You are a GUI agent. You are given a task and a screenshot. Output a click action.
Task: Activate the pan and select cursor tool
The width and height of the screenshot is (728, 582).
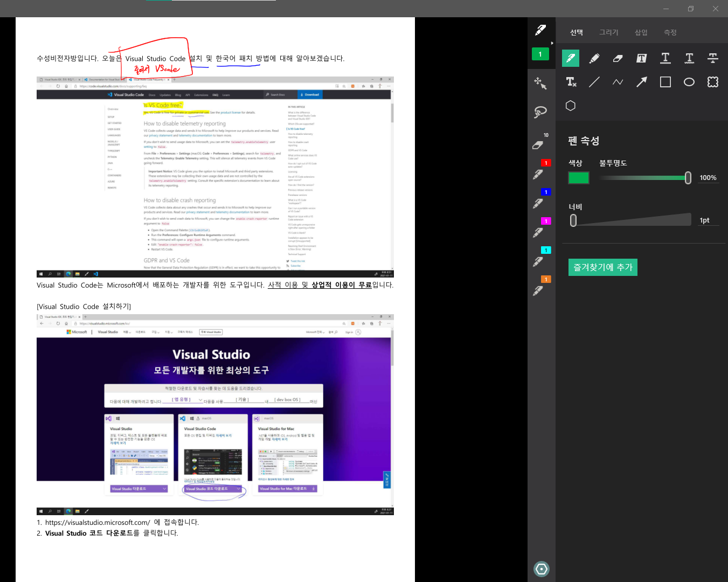pyautogui.click(x=540, y=83)
